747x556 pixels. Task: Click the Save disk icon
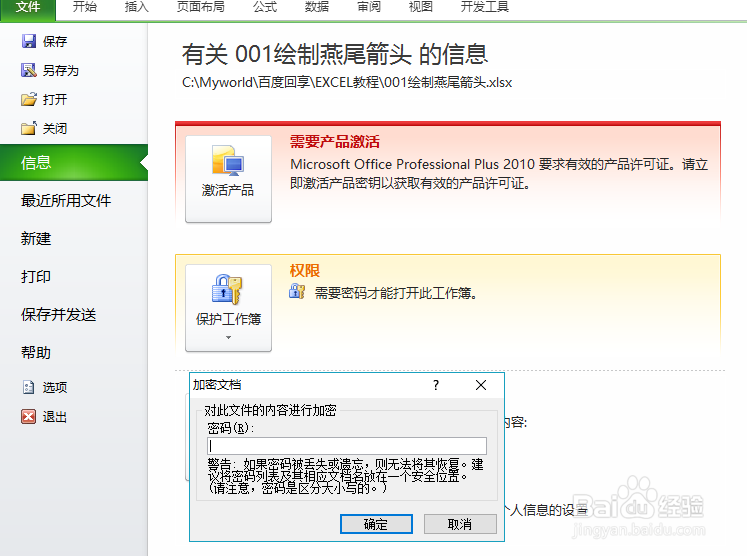(29, 41)
